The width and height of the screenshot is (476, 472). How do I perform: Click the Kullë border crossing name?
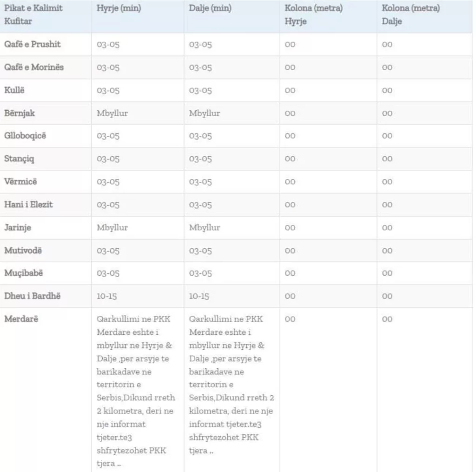tap(14, 90)
